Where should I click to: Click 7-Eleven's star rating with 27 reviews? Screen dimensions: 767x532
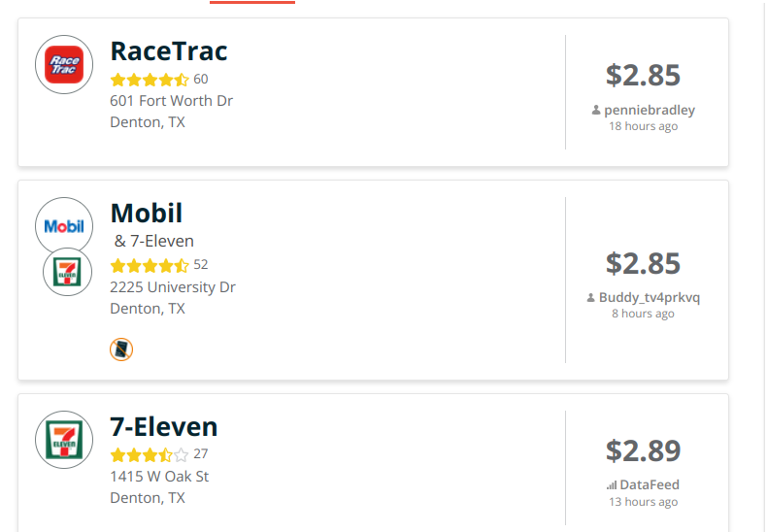tap(150, 454)
